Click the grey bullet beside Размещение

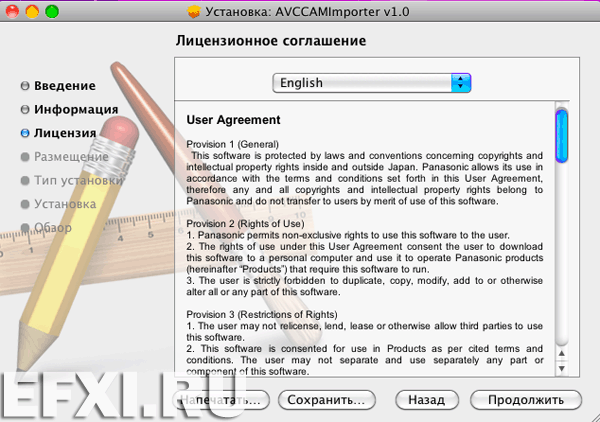click(25, 157)
